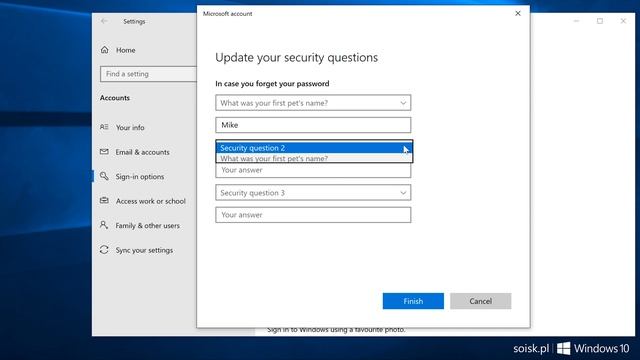Close the Microsoft account dialog
This screenshot has height=360, width=640.
(518, 13)
